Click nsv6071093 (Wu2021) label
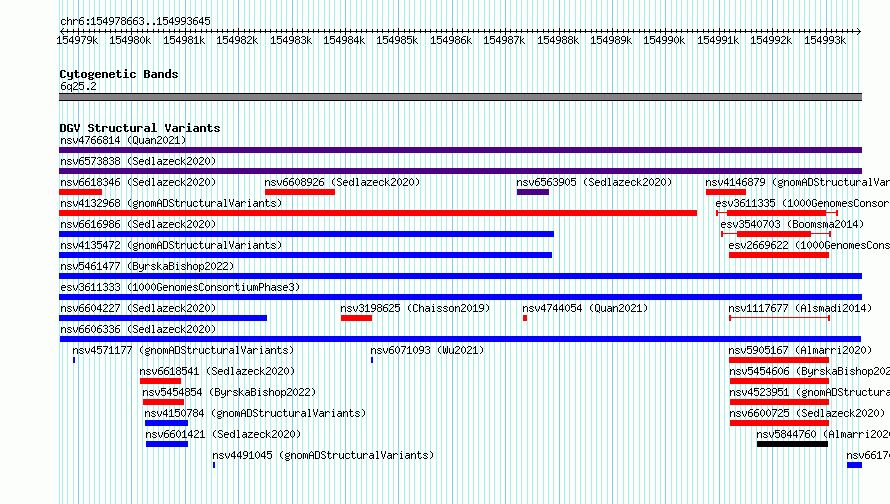The width and height of the screenshot is (890, 504). (x=427, y=350)
